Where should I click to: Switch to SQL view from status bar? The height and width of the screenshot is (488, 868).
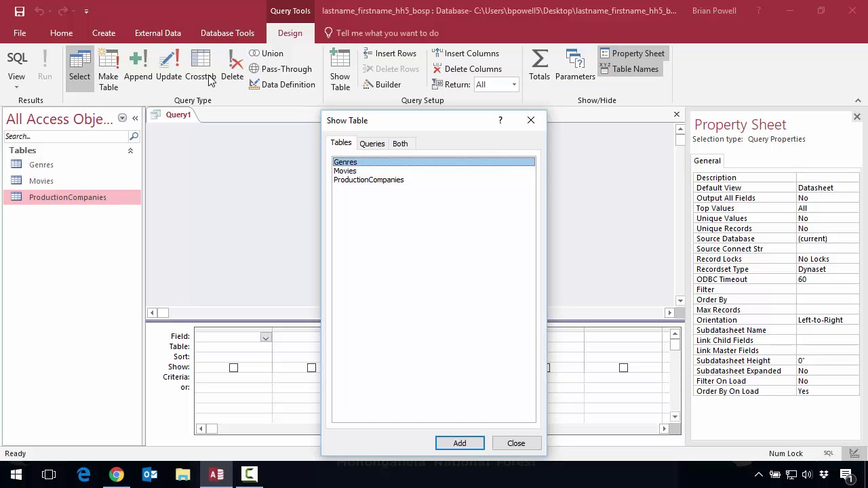[829, 453]
